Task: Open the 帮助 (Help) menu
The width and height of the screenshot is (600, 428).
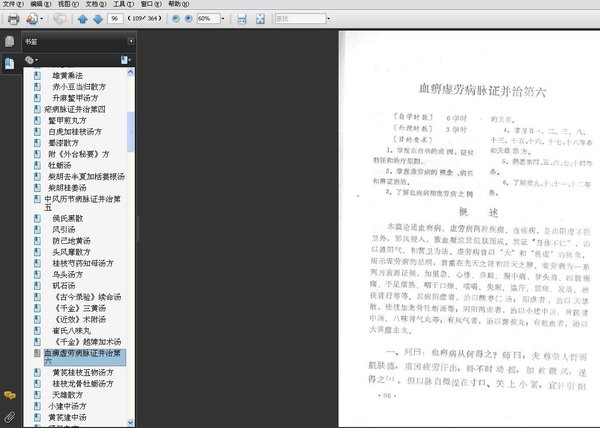Action: (178, 4)
